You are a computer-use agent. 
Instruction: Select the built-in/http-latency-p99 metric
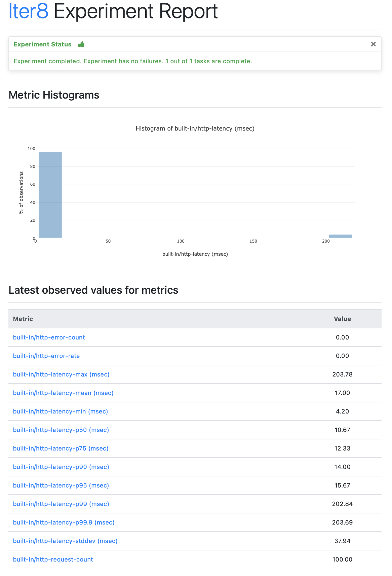[61, 504]
